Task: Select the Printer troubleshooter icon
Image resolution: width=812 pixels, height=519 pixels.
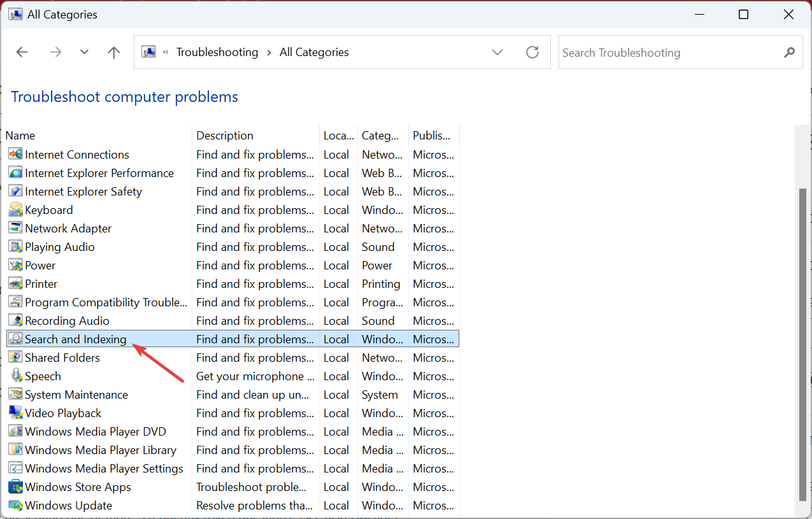Action: pyautogui.click(x=15, y=283)
